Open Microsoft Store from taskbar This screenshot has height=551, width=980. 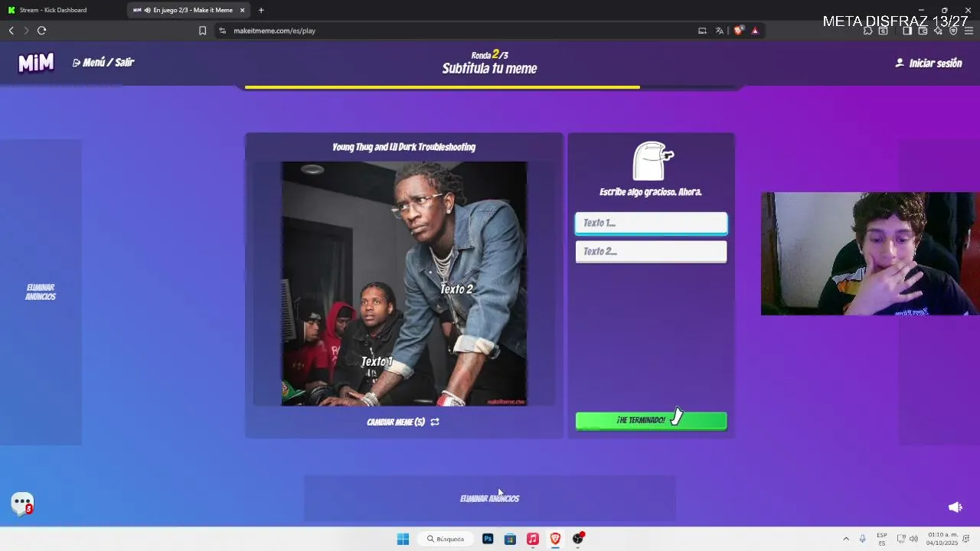(x=510, y=539)
